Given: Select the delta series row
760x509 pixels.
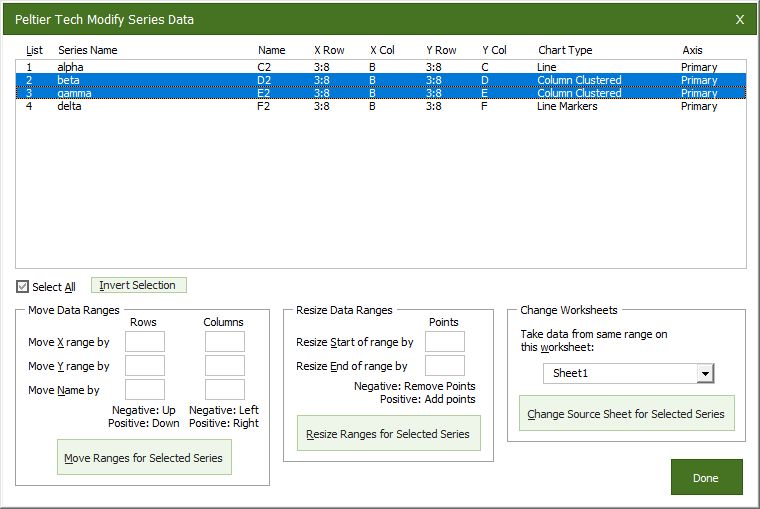Looking at the screenshot, I should pos(380,106).
